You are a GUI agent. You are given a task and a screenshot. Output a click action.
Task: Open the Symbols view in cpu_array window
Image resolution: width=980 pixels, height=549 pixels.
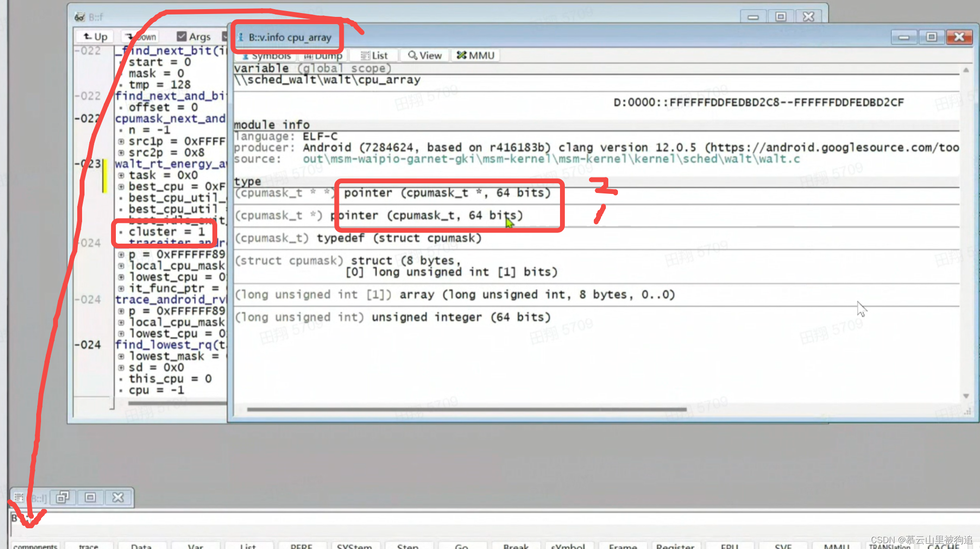coord(266,55)
